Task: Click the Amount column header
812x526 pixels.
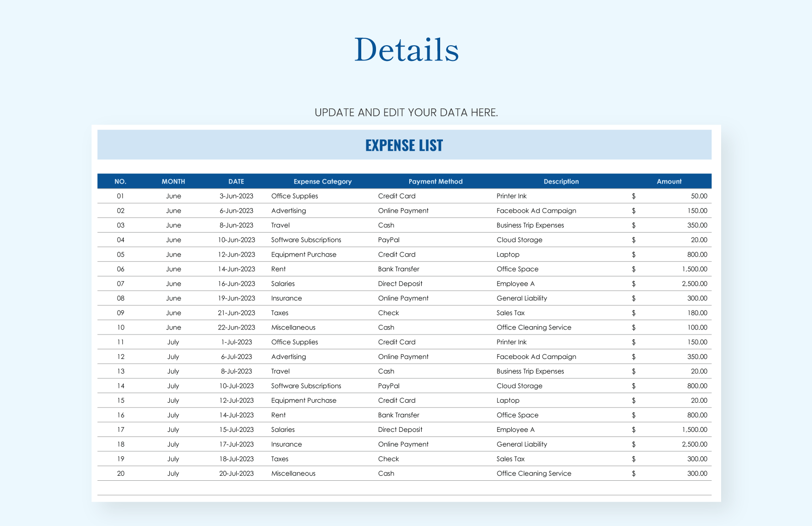Action: click(669, 181)
